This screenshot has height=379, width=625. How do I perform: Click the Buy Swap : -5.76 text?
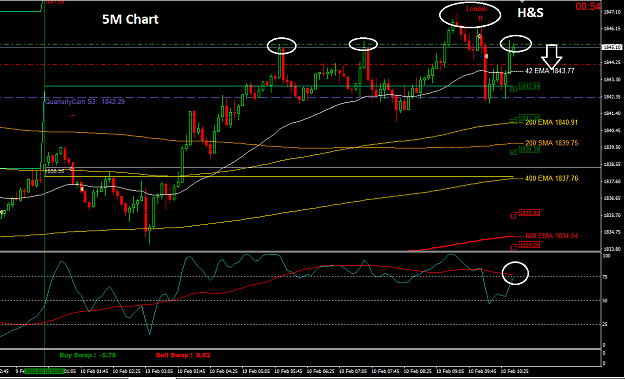88,355
